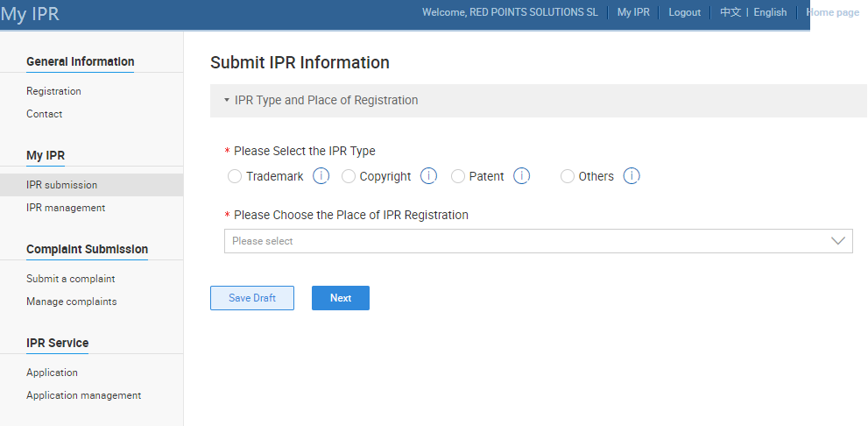Viewport: 868px width, 426px height.
Task: Pick the Others IPR type option
Action: pos(568,176)
